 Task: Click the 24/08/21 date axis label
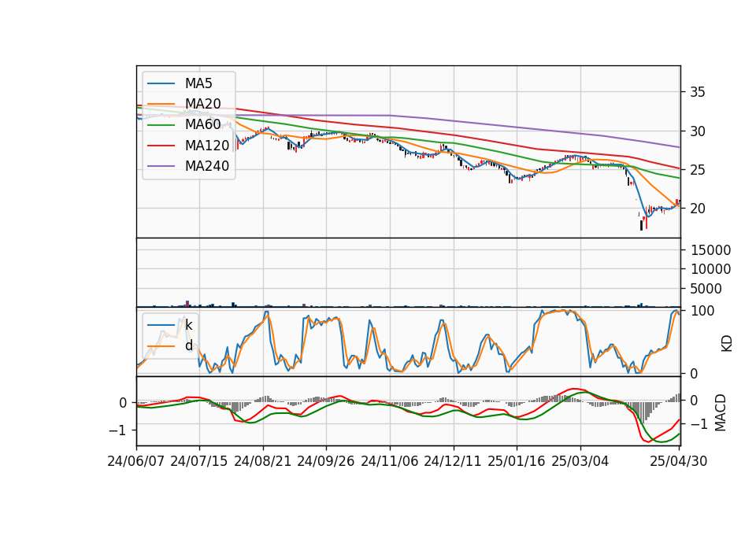(263, 461)
